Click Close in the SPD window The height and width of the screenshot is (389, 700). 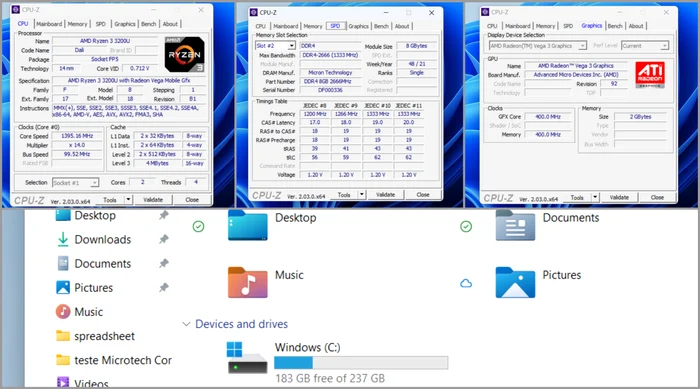423,195
